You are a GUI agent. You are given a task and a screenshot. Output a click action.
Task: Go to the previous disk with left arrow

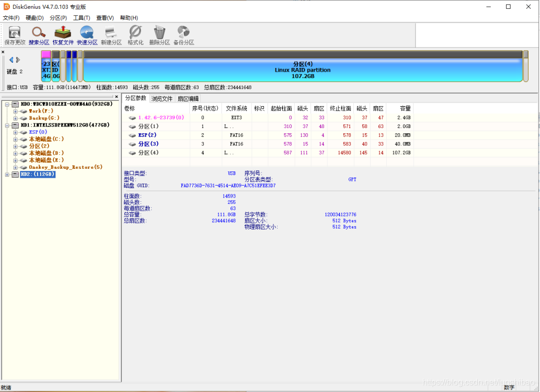click(12, 60)
